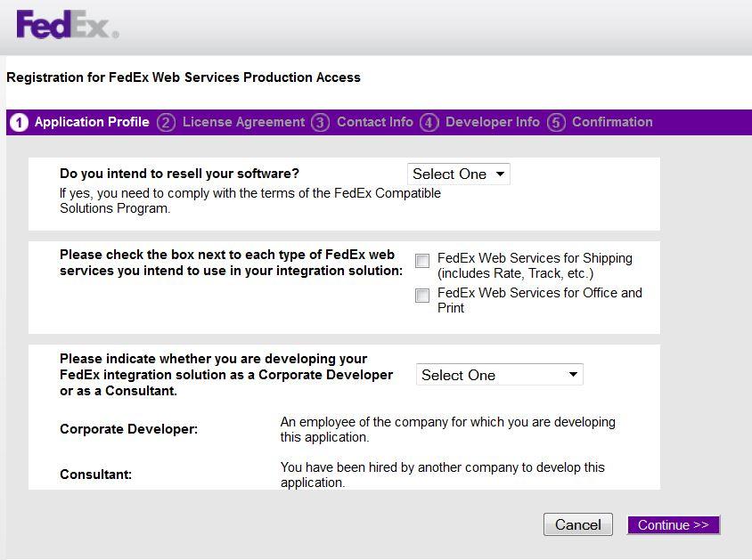Click the step 2 circle icon
Image resolution: width=752 pixels, height=560 pixels.
coord(166,123)
